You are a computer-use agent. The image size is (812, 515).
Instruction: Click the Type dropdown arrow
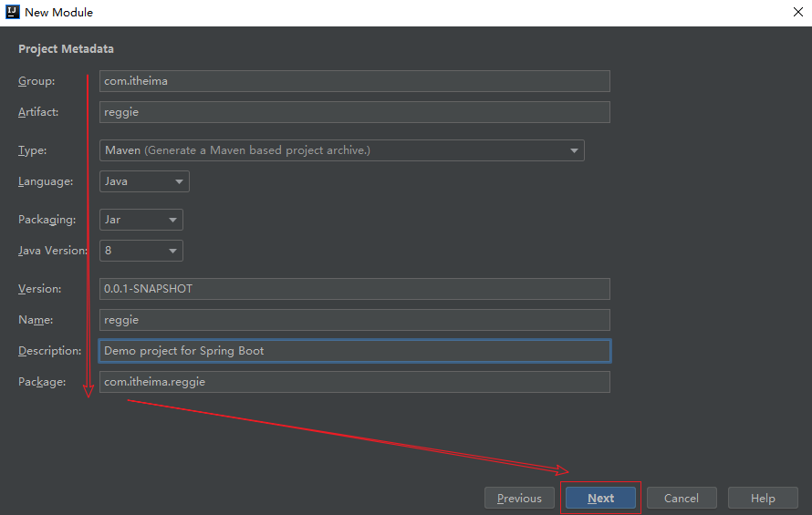coord(574,150)
